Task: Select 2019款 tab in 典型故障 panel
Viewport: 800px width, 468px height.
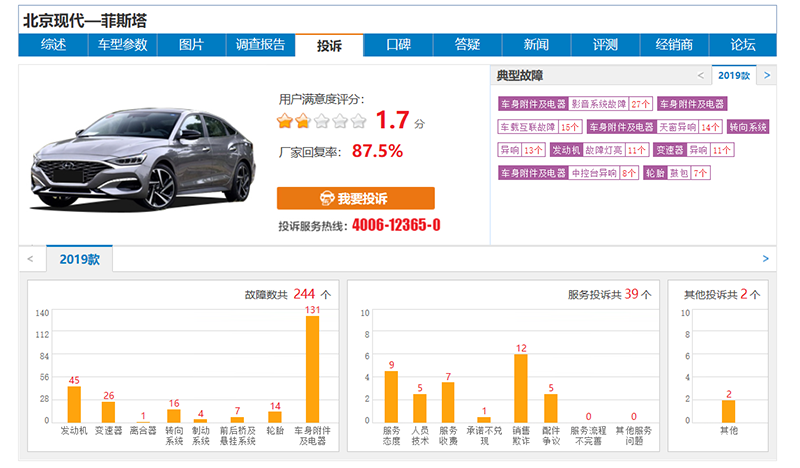Action: tap(734, 76)
